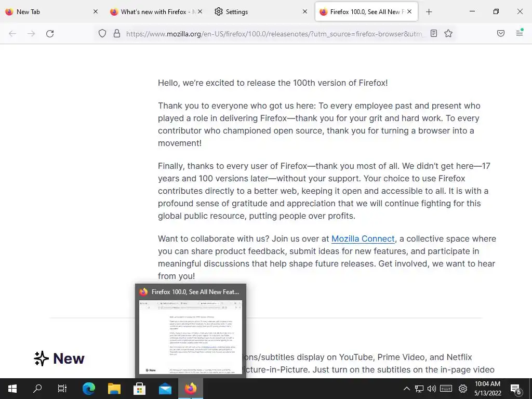Open a new tab with plus button
This screenshot has height=399, width=532.
429,12
